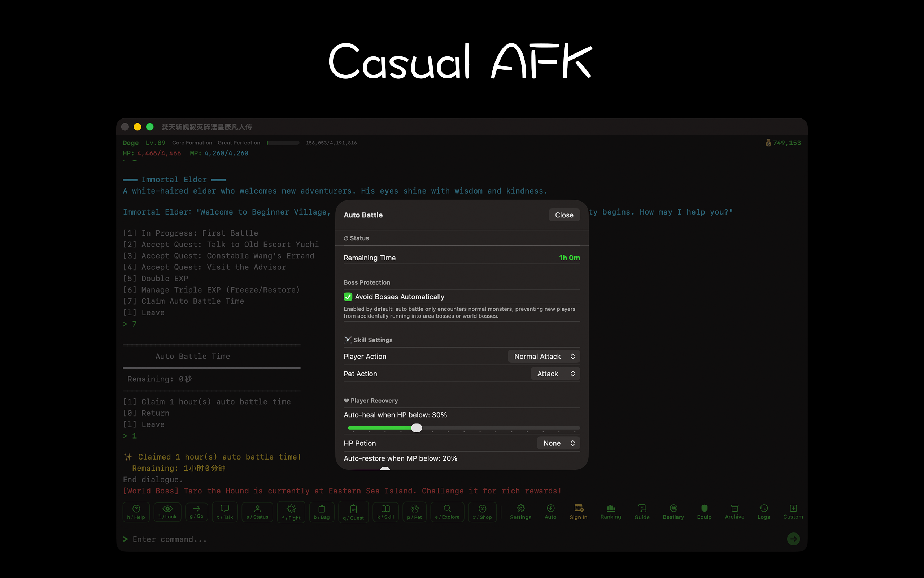The width and height of the screenshot is (924, 578).
Task: Start f / Fight from toolbar
Action: [x=291, y=512]
